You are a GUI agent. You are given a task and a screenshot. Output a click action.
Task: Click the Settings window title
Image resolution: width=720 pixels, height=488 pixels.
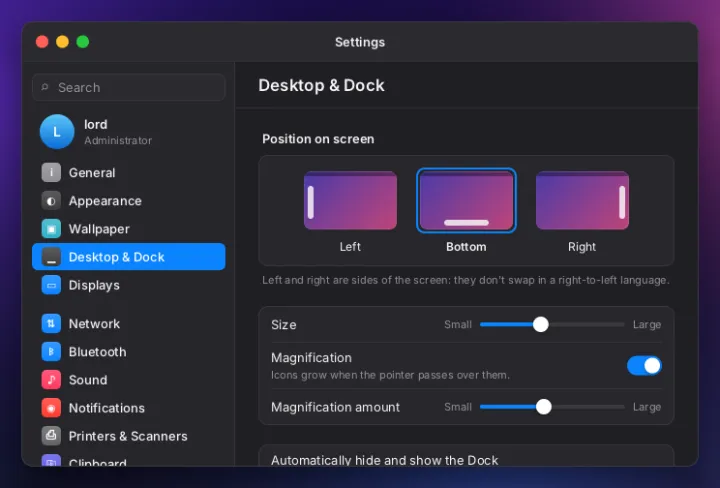click(360, 42)
